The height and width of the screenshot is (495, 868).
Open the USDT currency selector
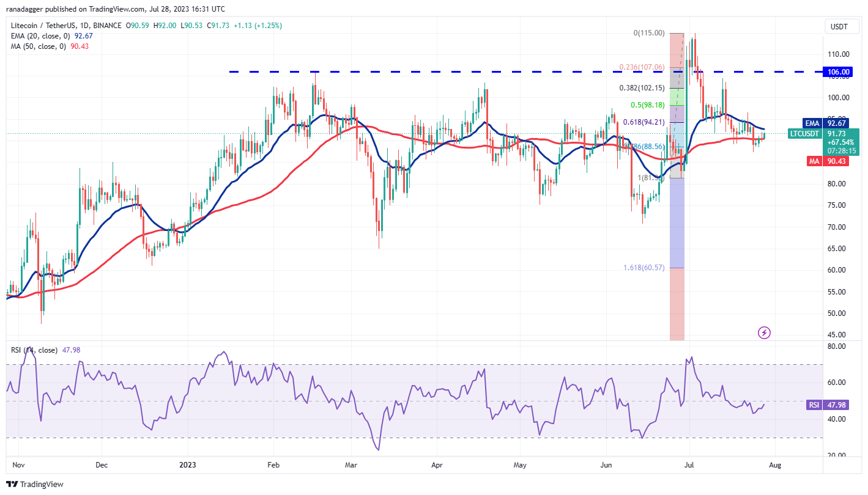click(x=841, y=26)
